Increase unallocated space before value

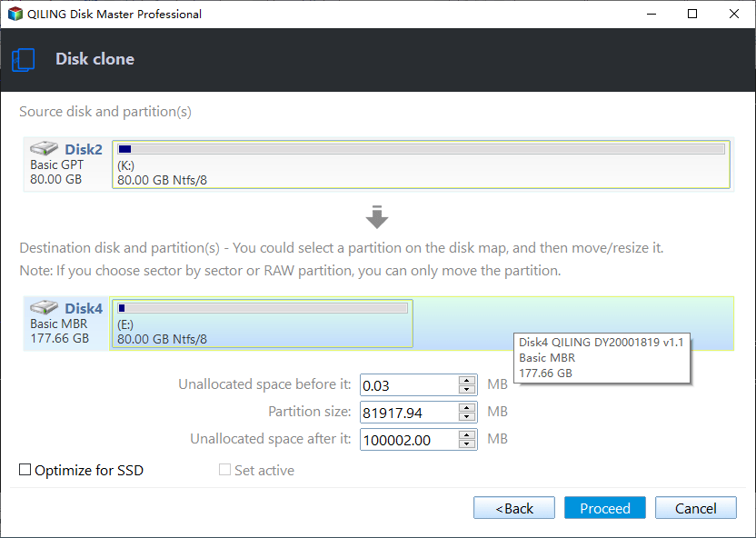466,381
